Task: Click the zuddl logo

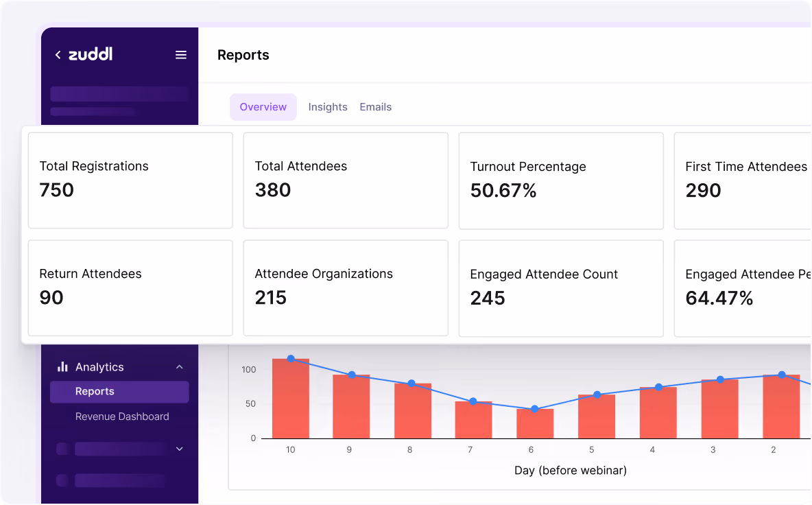Action: 91,54
